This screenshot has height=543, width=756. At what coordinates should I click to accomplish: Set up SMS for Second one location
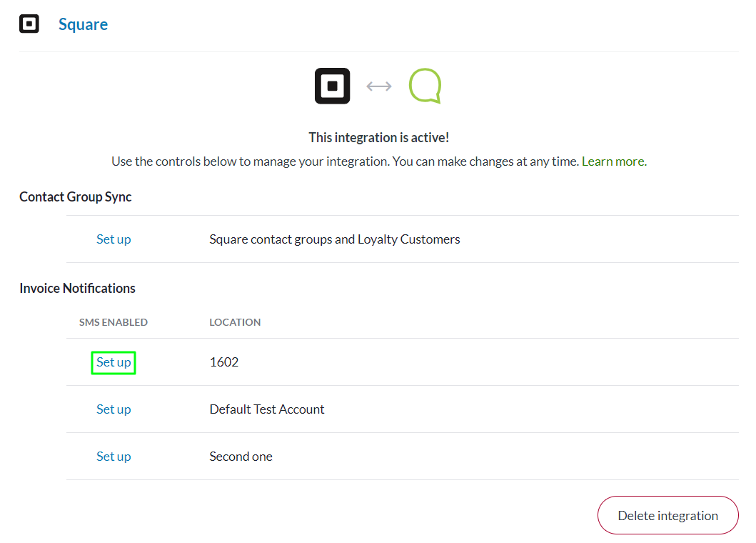(114, 457)
